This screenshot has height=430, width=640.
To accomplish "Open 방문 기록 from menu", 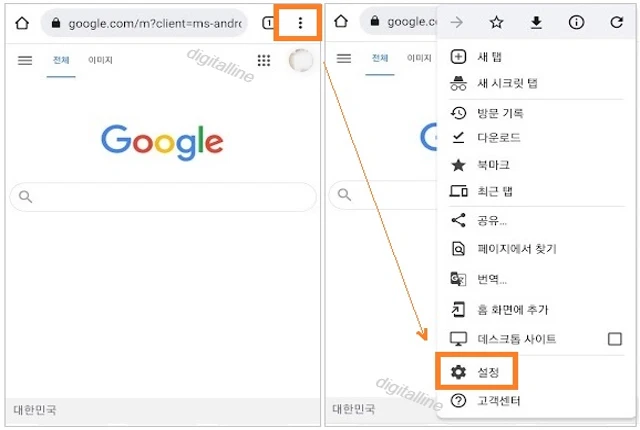I will click(536, 113).
